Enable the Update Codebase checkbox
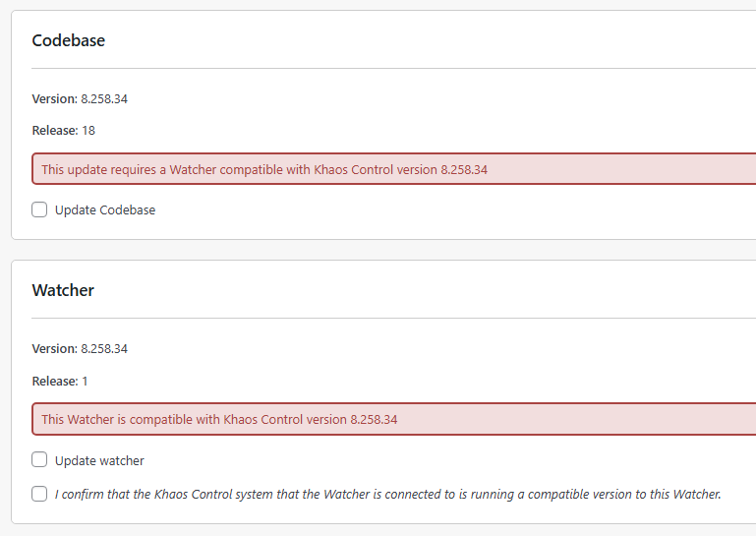This screenshot has height=536, width=756. pyautogui.click(x=39, y=209)
